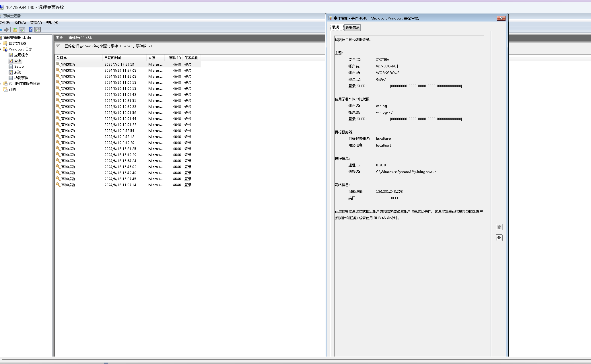591x364 pixels.
Task: Click the up one level folder icon
Action: pyautogui.click(x=15, y=30)
